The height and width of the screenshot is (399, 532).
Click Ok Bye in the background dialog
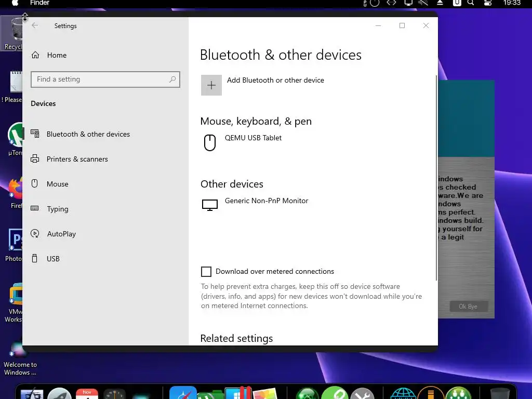(x=468, y=307)
